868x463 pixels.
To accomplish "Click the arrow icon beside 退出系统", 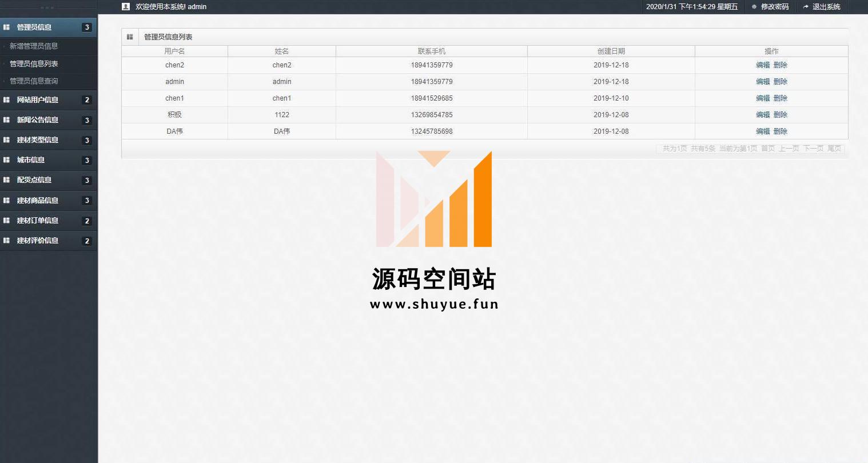I will (806, 7).
